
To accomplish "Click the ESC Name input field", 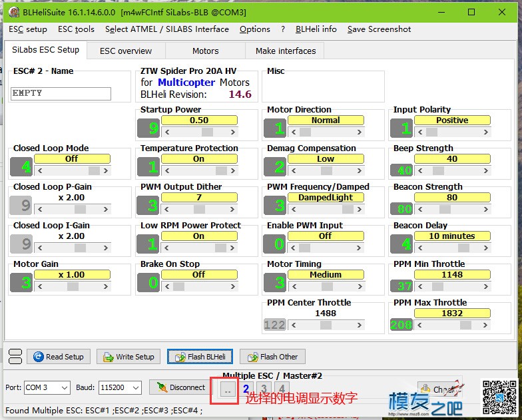I will coord(61,93).
